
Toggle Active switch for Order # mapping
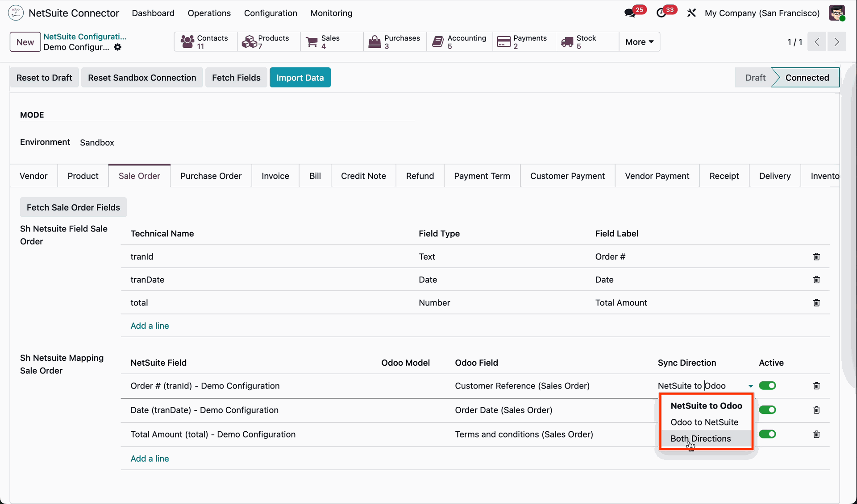(767, 385)
